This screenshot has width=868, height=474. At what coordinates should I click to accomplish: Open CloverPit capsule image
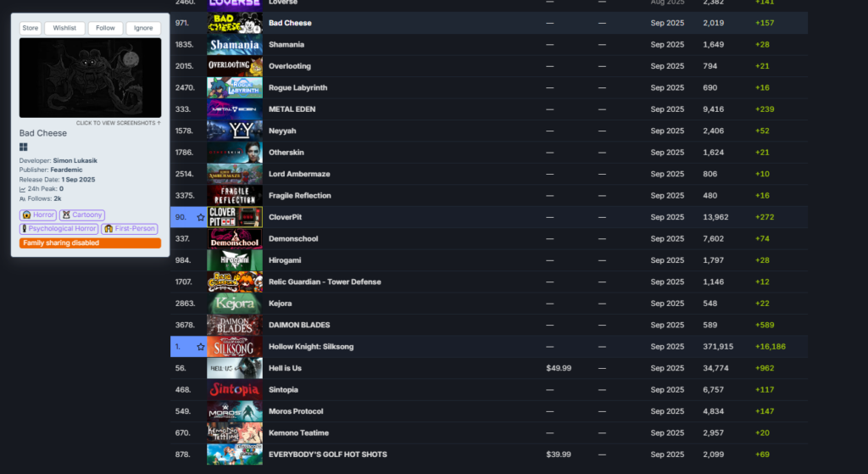[x=235, y=218]
